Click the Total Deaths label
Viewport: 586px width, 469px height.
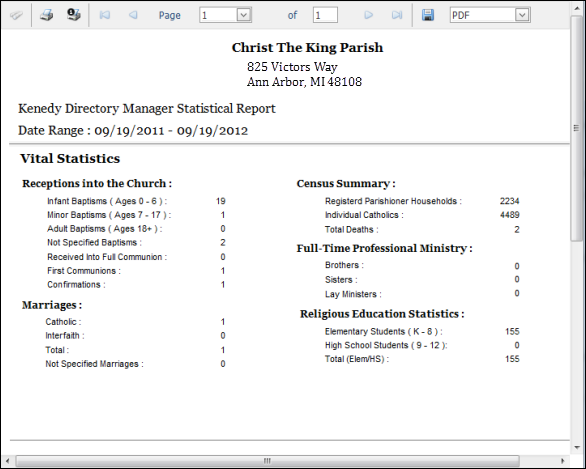[x=351, y=229]
